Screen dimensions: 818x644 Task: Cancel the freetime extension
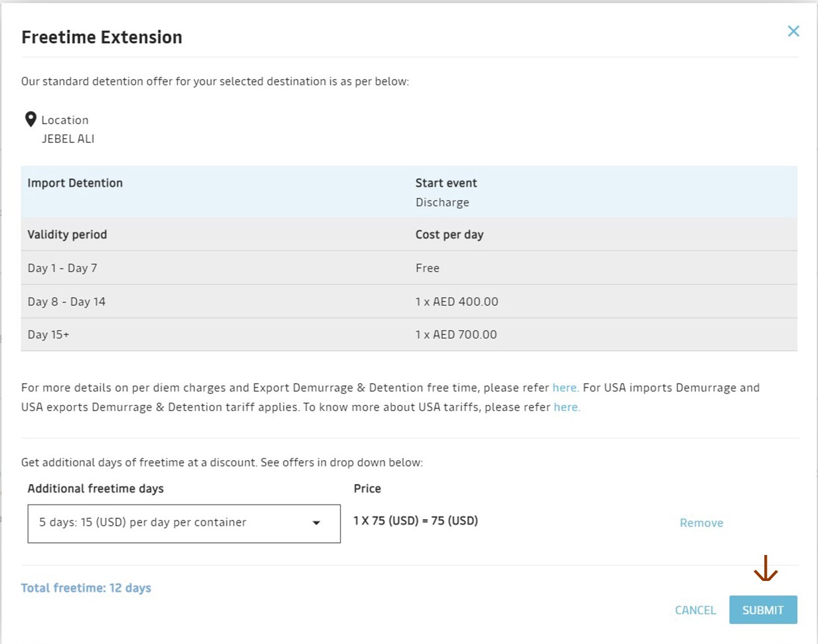695,610
